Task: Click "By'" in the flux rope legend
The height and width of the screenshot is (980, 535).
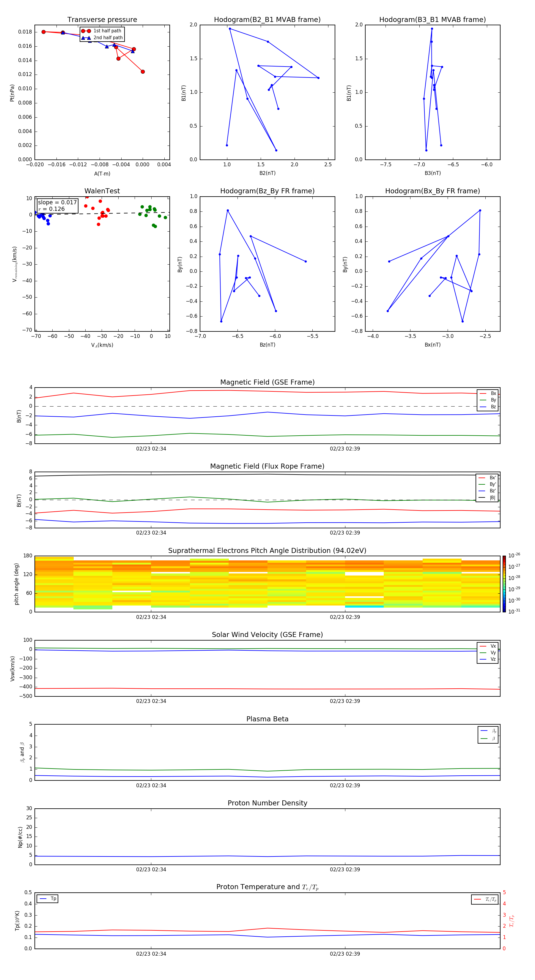Action: 492,484
